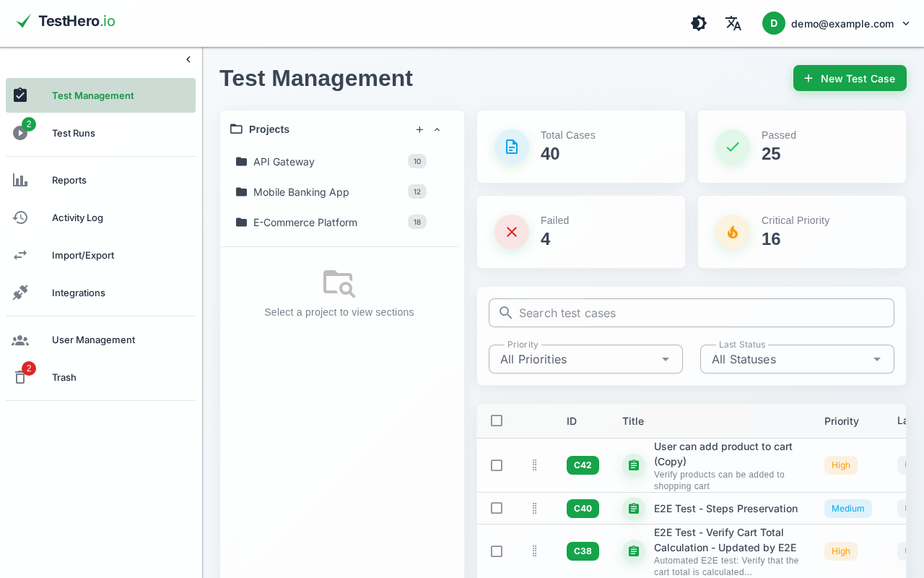
Task: Click the Import/Export arrows icon
Action: pos(20,255)
